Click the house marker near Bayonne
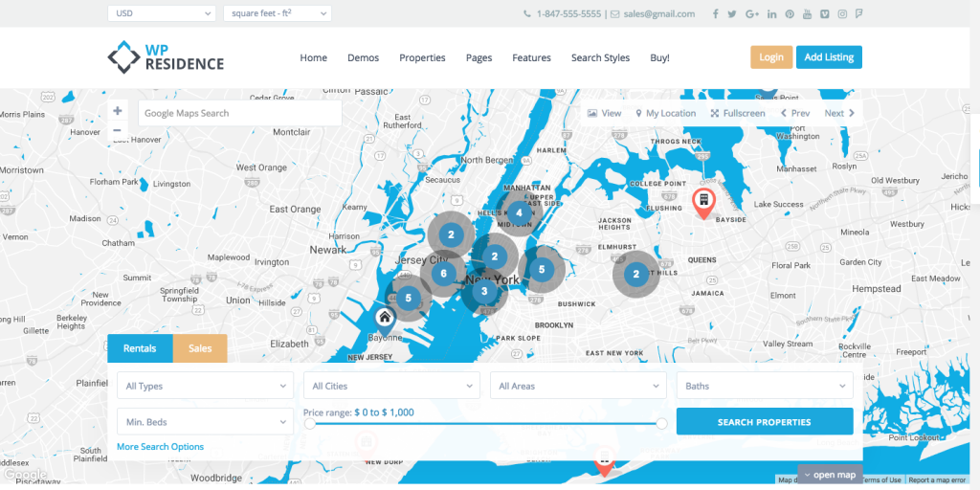The image size is (980, 490). [384, 320]
